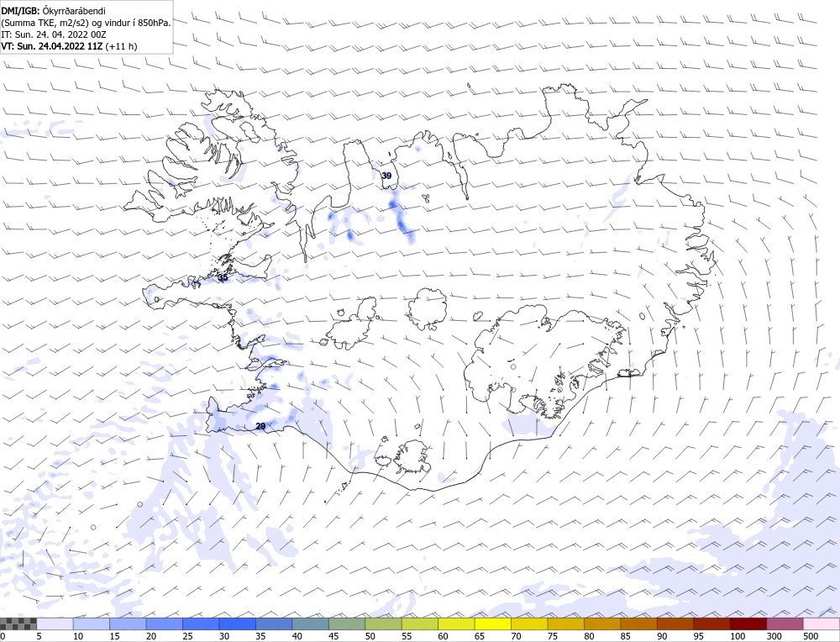Image resolution: width=840 pixels, height=642 pixels.
Task: Click the legend scale number 500
Action: 811,636
